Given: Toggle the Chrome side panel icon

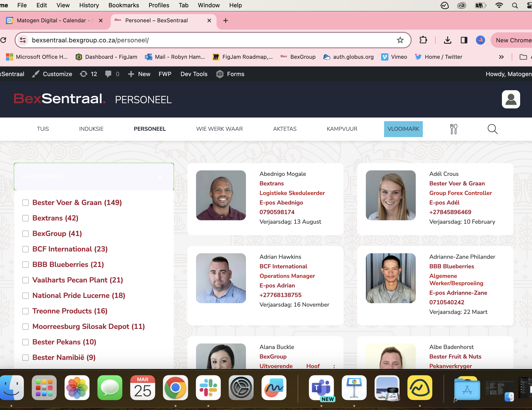Looking at the screenshot, I should point(464,40).
